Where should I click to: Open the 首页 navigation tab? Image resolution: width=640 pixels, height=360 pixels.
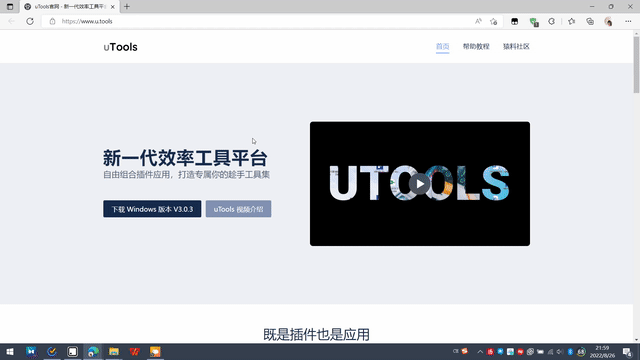click(442, 47)
